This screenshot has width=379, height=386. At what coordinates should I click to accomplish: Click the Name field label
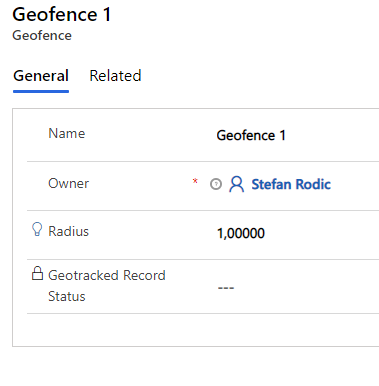[67, 134]
